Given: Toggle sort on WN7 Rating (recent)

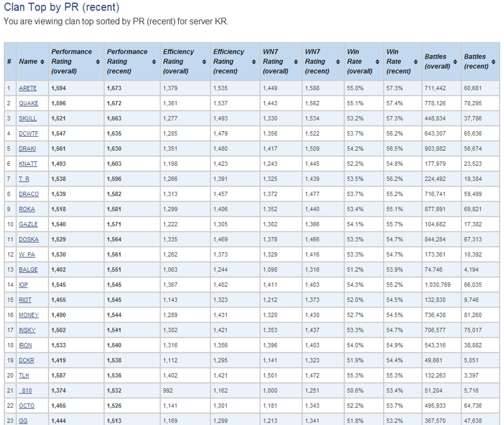Looking at the screenshot, I should (338, 62).
